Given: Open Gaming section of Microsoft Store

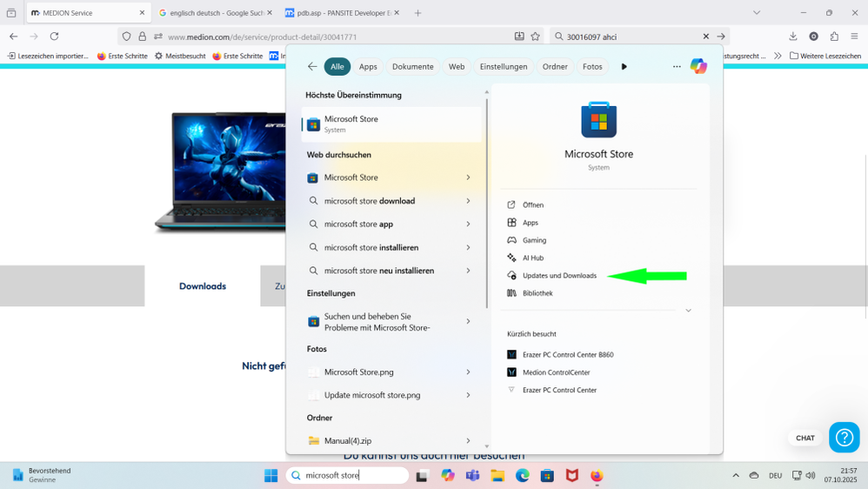Looking at the screenshot, I should 534,240.
